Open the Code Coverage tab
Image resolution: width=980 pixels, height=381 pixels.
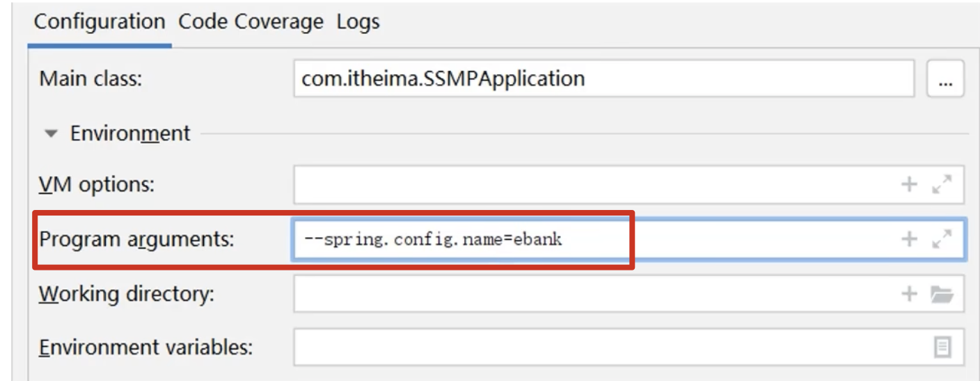click(251, 22)
